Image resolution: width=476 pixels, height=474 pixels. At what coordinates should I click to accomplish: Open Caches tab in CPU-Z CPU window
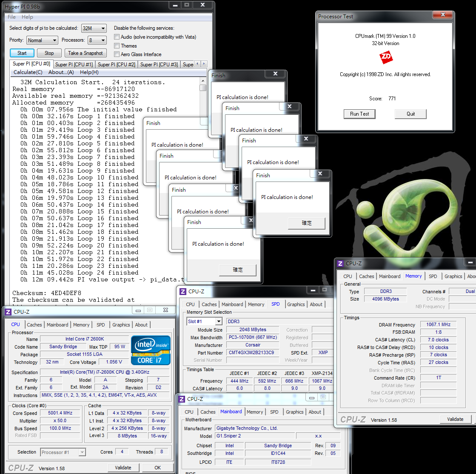tap(34, 325)
